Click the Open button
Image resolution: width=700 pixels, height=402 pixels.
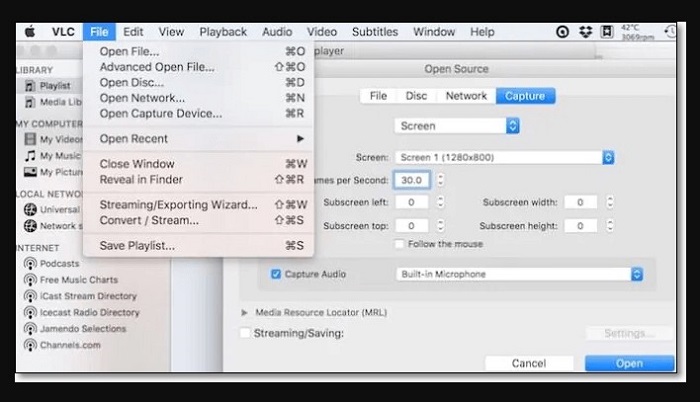coord(629,363)
